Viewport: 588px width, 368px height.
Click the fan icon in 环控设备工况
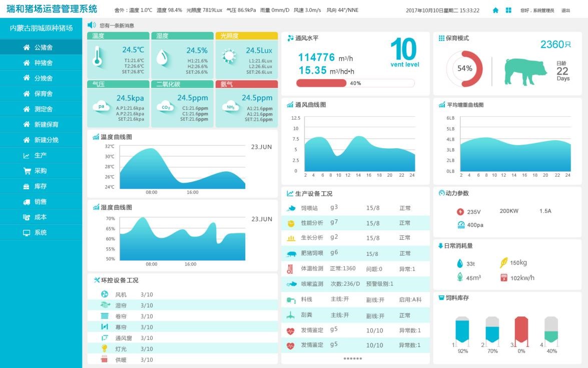click(105, 294)
